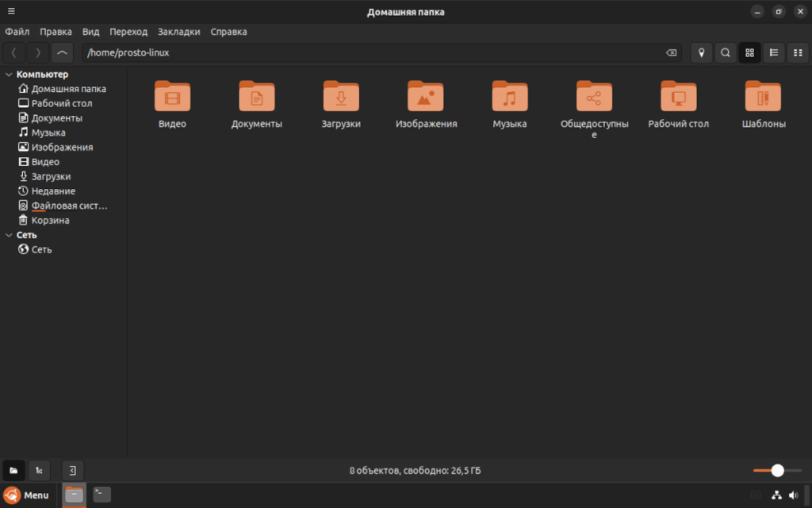
Task: Go up to the parent folder
Action: [62, 52]
